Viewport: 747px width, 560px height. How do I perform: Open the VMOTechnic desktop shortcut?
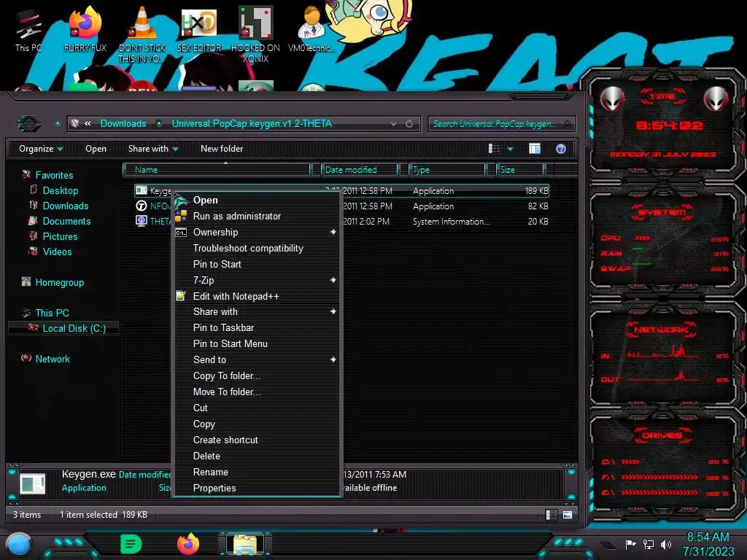click(312, 30)
